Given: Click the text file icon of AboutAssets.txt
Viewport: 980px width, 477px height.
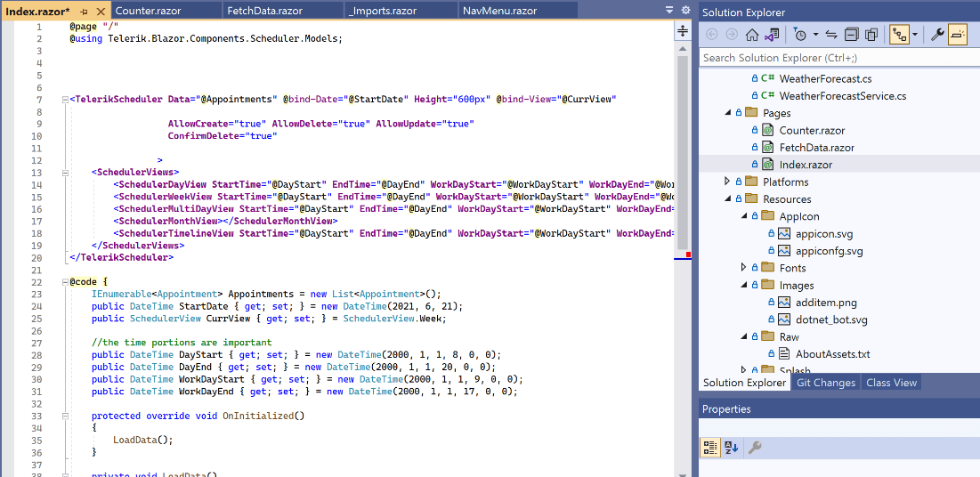Looking at the screenshot, I should point(784,354).
